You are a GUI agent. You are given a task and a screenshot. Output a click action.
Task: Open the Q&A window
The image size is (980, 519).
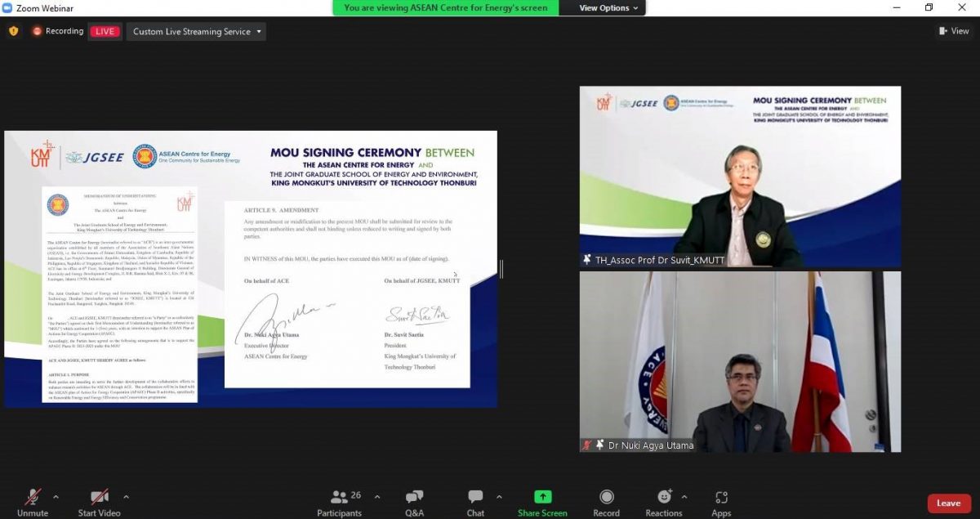pos(414,502)
